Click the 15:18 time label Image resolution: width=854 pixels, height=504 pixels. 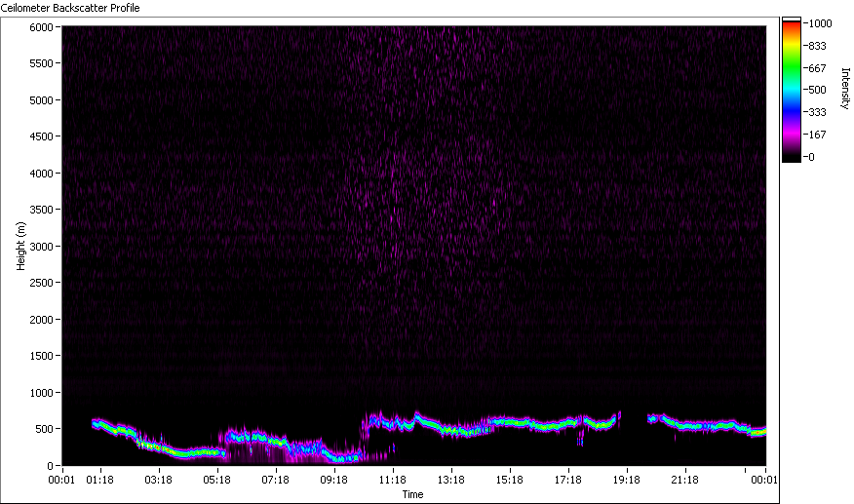[510, 480]
